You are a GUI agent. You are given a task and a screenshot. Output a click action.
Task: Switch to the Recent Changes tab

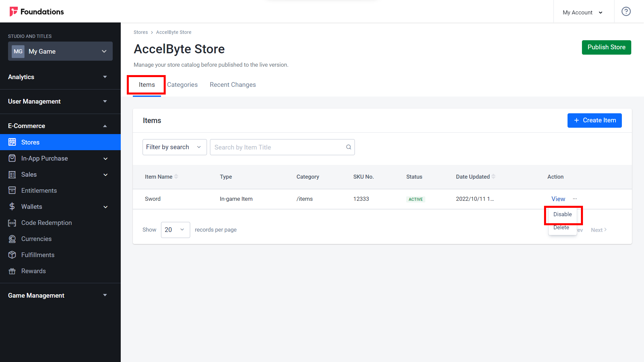[x=233, y=84]
